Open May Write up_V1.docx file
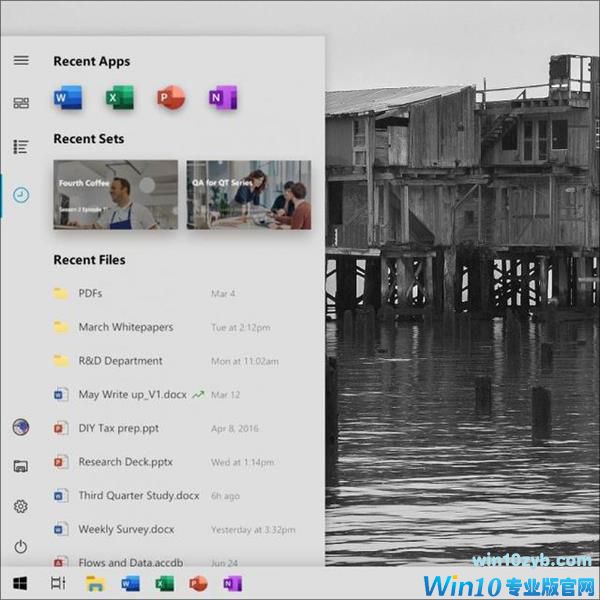 pos(132,394)
